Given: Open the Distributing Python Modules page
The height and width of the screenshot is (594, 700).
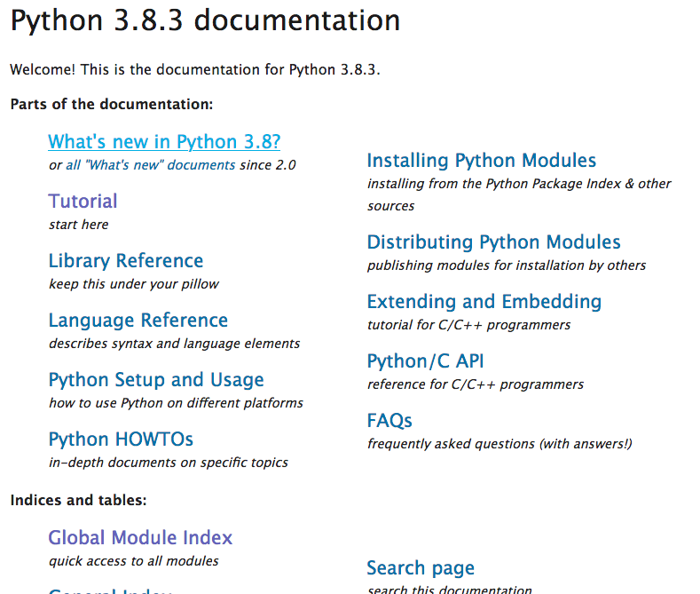Looking at the screenshot, I should pos(493,242).
